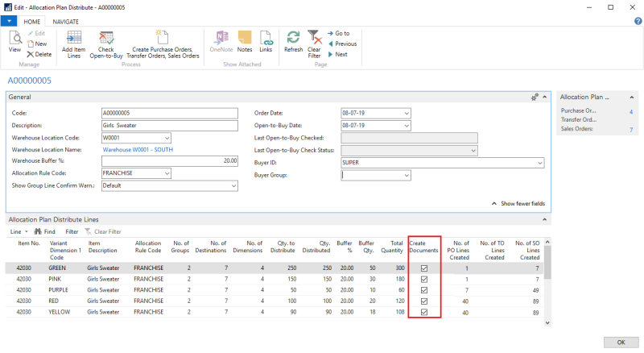The height and width of the screenshot is (353, 644).
Task: Create Purchase, Transfer, Sales Orders
Action: [x=163, y=44]
